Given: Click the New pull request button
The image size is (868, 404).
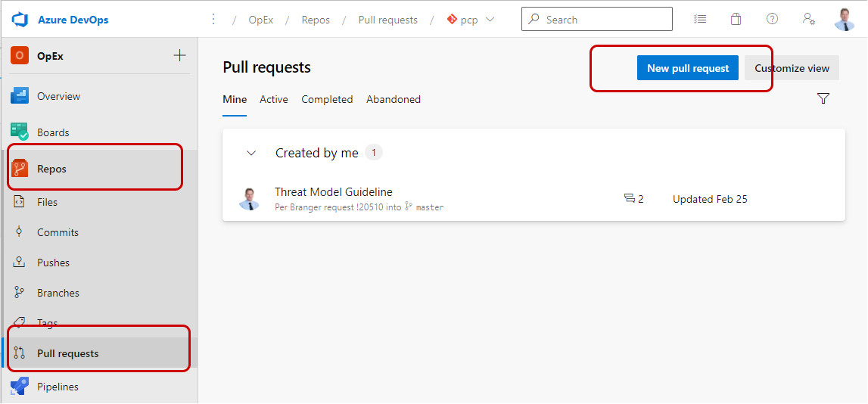Looking at the screenshot, I should pos(688,68).
